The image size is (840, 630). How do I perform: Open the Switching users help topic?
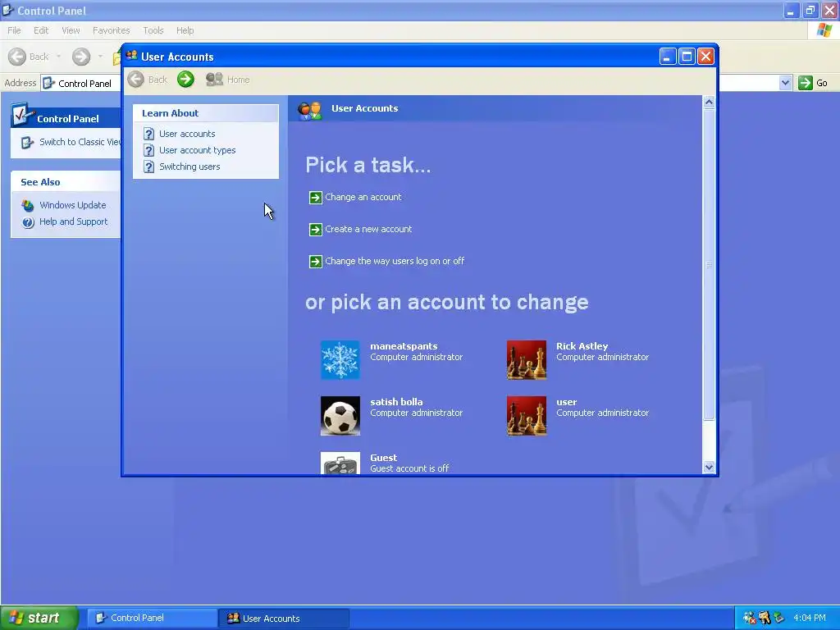point(189,167)
